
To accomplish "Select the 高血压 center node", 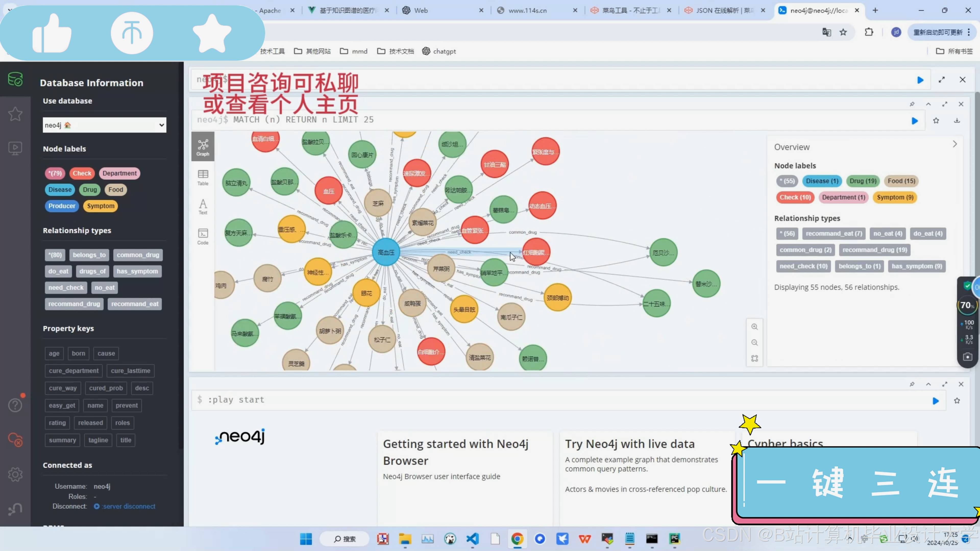I will tap(386, 252).
